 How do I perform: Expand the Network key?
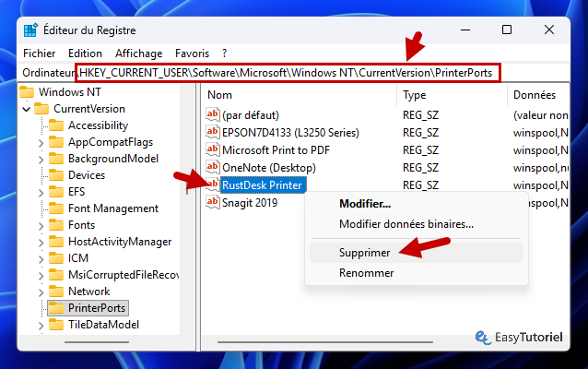41,292
